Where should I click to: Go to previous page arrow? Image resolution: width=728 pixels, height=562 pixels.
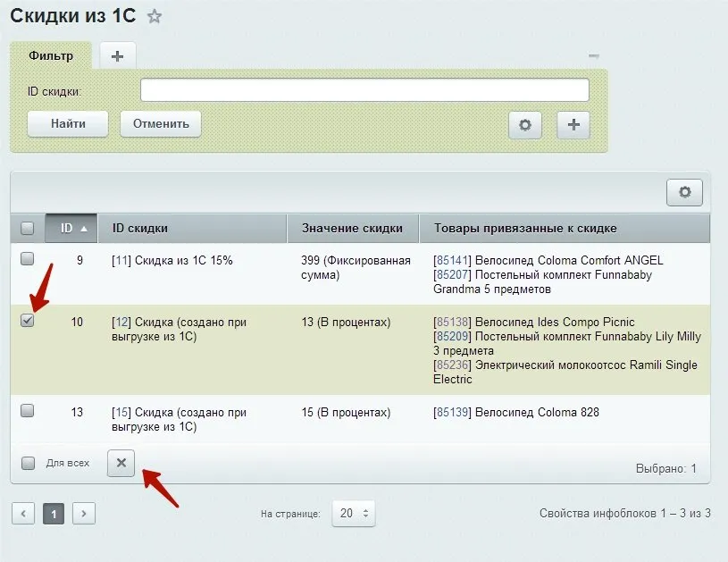pyautogui.click(x=23, y=514)
